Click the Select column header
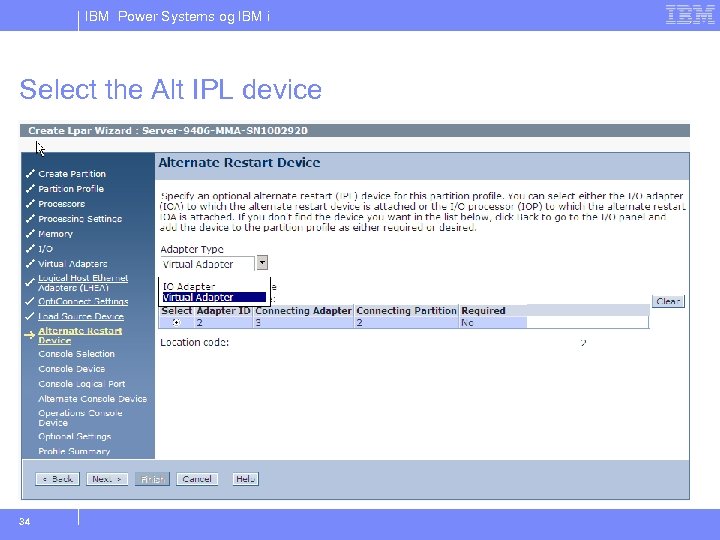 (177, 311)
